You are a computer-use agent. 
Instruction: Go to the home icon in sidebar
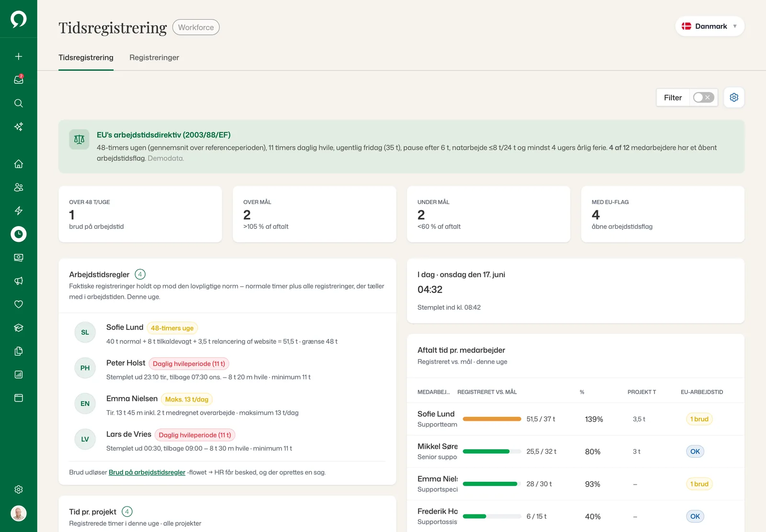pos(18,164)
